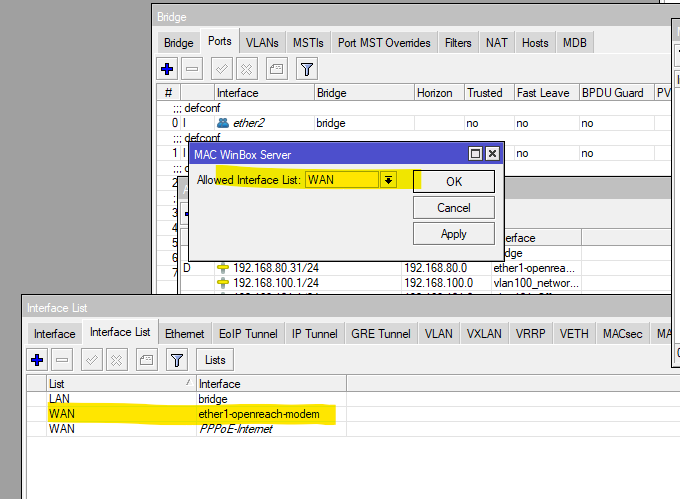
Task: Open the VXLAN tab
Action: pos(484,334)
